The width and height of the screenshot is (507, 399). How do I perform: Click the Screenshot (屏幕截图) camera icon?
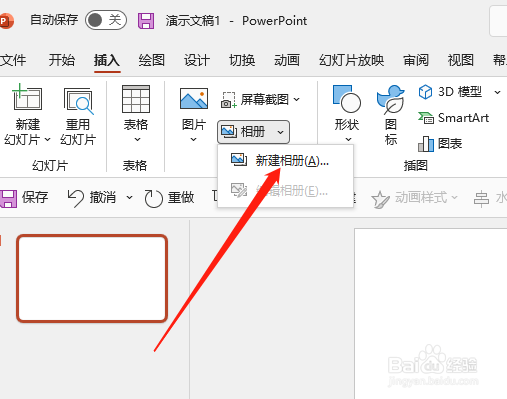[x=229, y=100]
